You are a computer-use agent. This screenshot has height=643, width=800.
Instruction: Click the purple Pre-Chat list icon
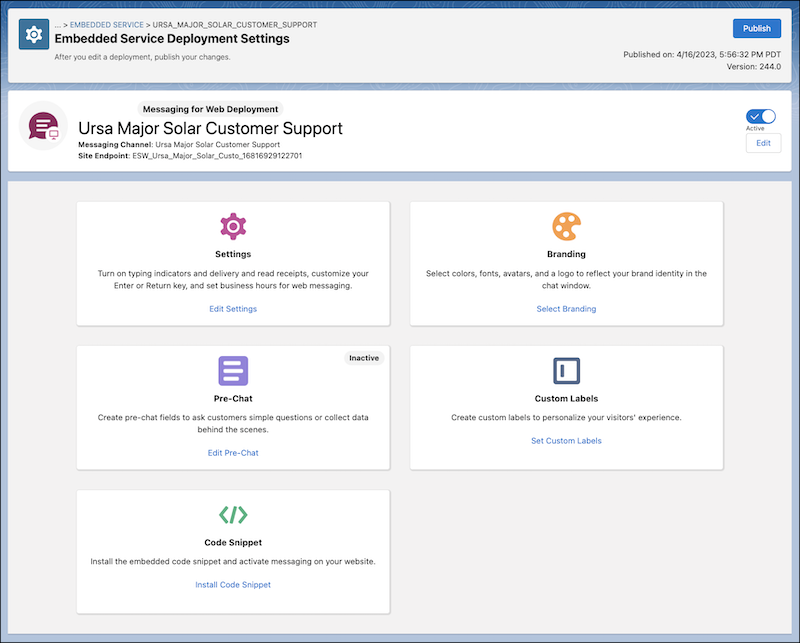tap(232, 372)
